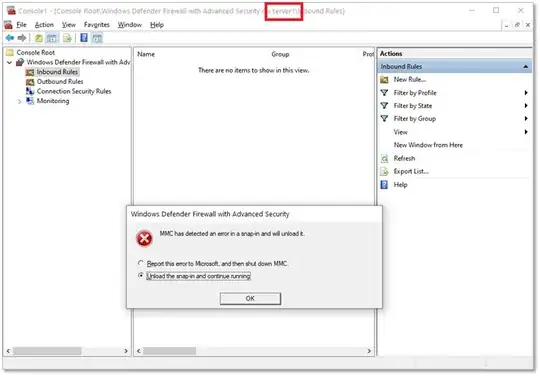Click Refresh text in Actions pane

click(x=404, y=158)
